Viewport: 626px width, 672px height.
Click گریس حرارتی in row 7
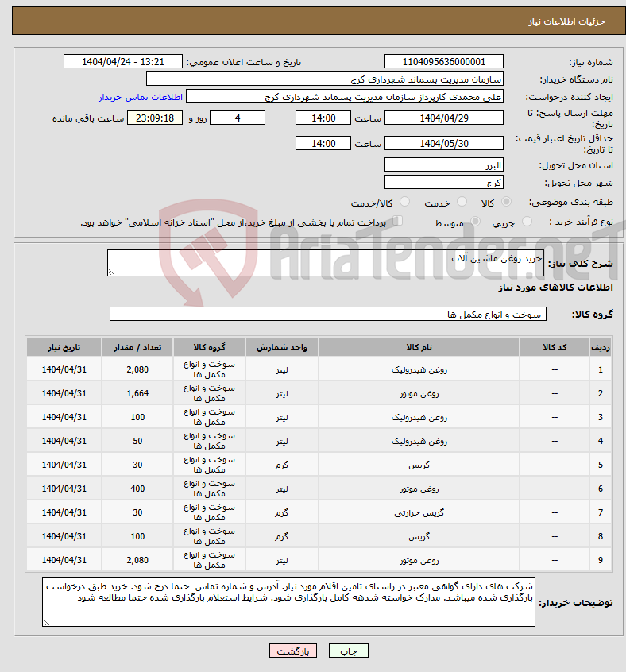[419, 512]
